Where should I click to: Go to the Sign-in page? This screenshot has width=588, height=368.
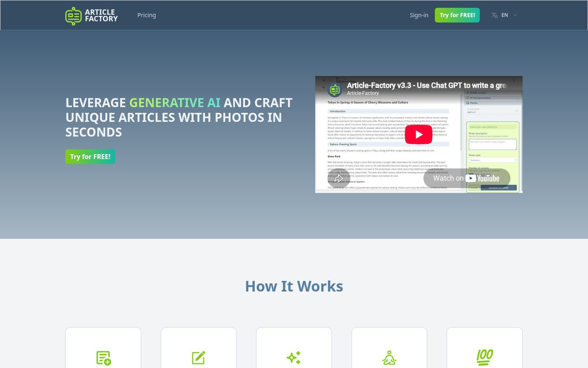pyautogui.click(x=419, y=15)
